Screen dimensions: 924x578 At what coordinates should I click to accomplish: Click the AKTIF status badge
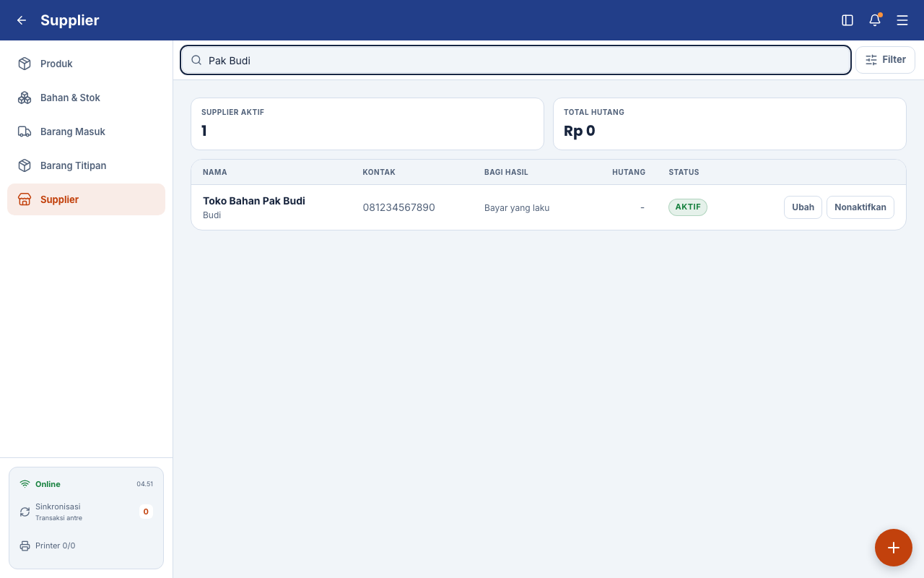(688, 207)
